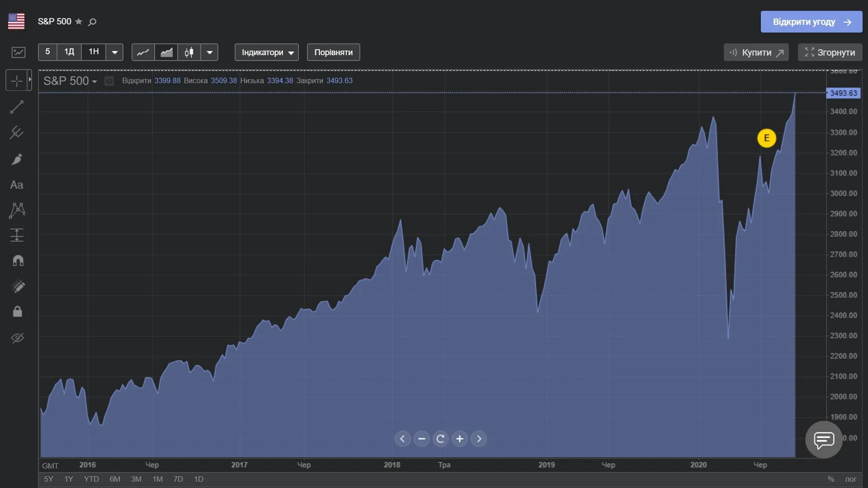Click the Висока value 3509.38
868x488 pixels.
224,80
